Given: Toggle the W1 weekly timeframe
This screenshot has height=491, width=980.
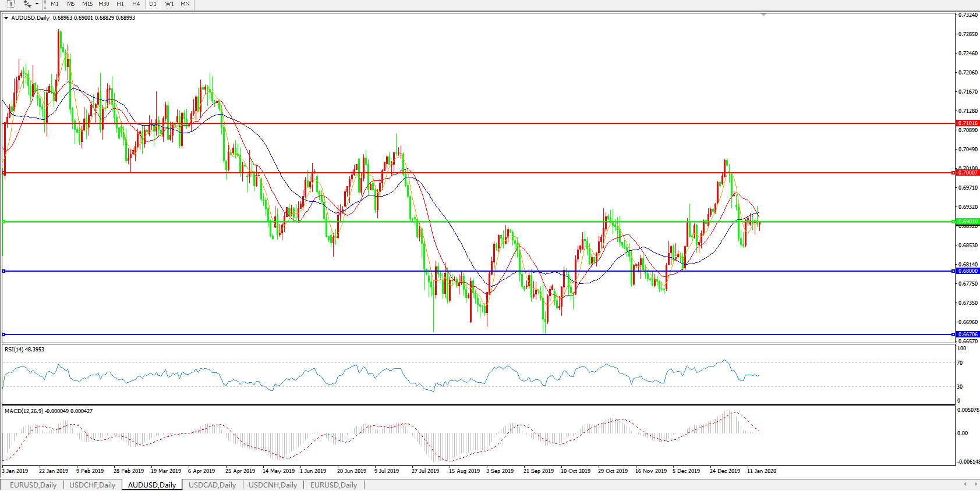Looking at the screenshot, I should point(169,4).
